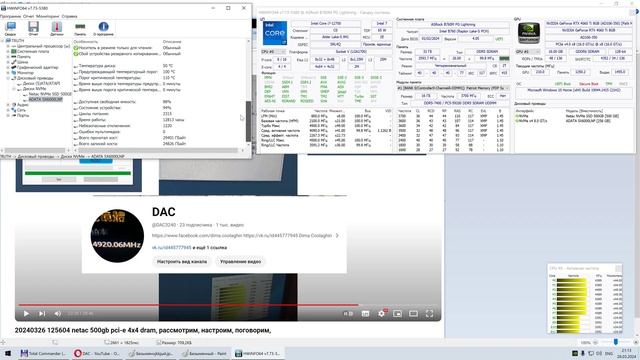Open the О программе info icon
This screenshot has height=360, width=640.
tap(103, 29)
